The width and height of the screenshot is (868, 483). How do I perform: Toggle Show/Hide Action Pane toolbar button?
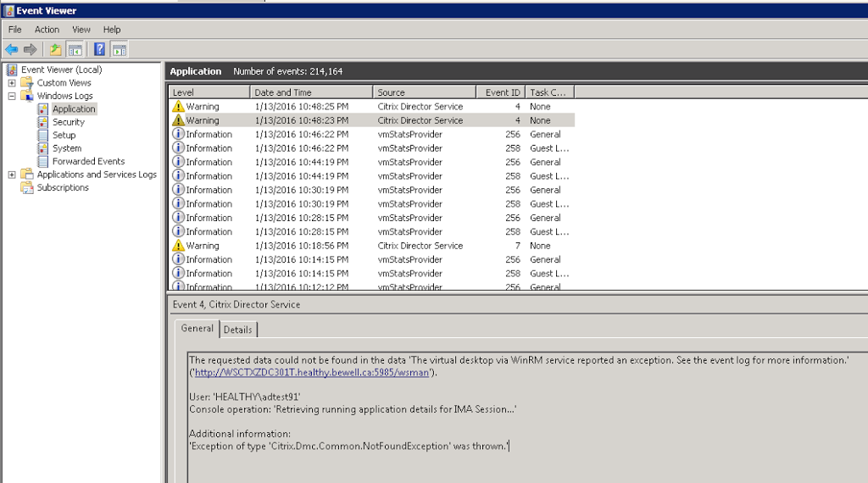[x=120, y=50]
